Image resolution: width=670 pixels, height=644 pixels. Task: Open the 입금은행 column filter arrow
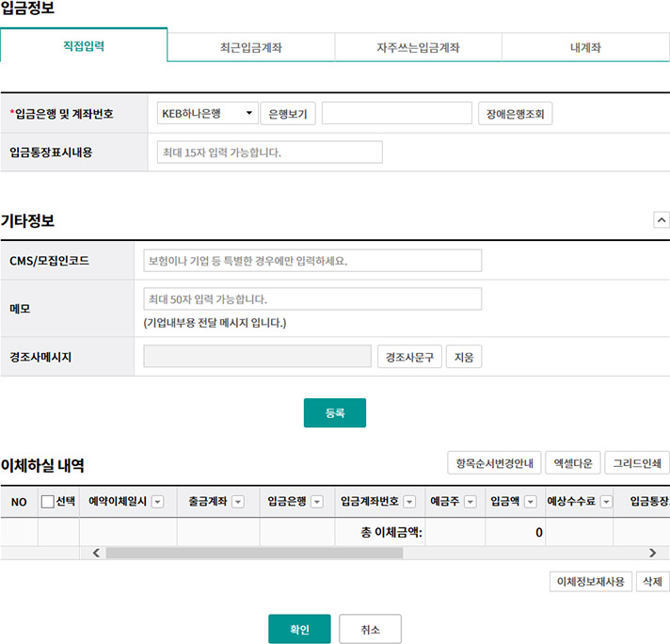pyautogui.click(x=317, y=502)
